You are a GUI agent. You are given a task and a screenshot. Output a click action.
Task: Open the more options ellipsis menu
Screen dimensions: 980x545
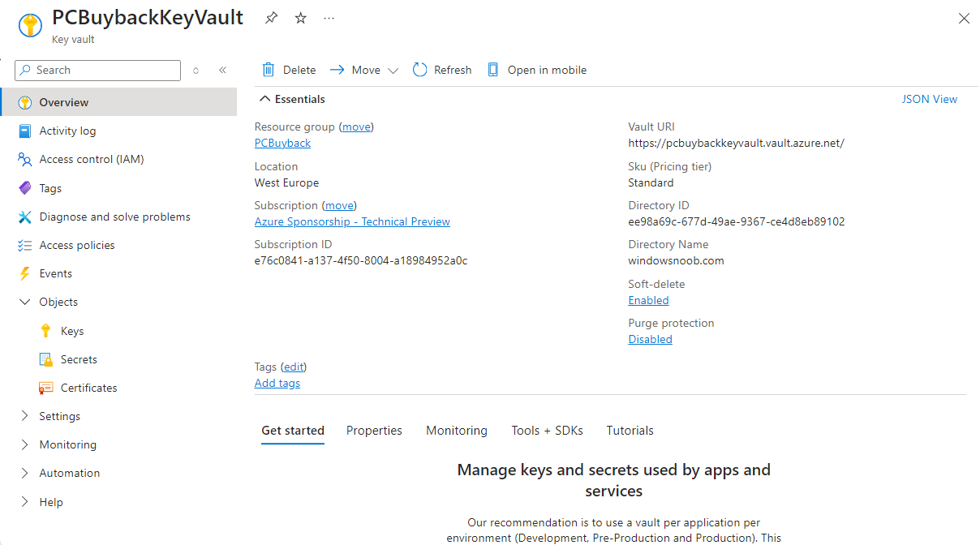(329, 18)
